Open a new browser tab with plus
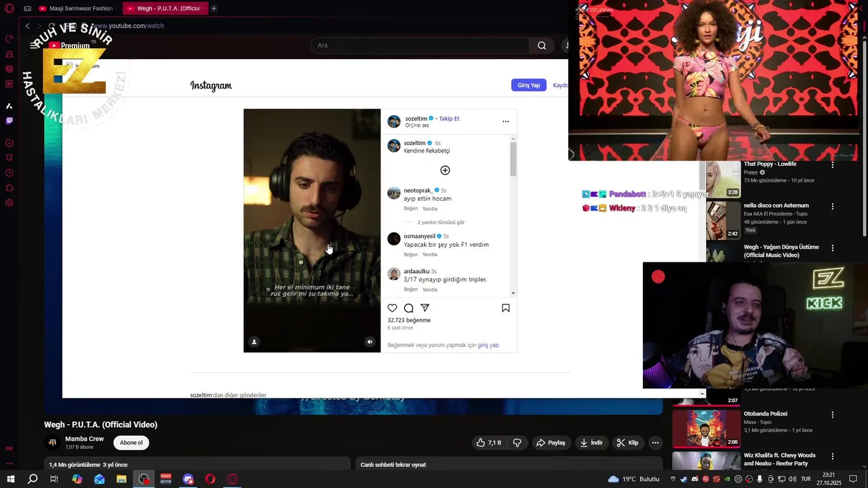The width and height of the screenshot is (868, 488). coord(214,9)
